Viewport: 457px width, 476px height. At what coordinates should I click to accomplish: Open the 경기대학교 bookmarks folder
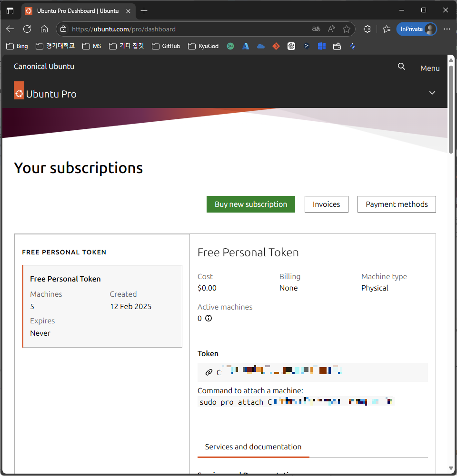tap(55, 46)
